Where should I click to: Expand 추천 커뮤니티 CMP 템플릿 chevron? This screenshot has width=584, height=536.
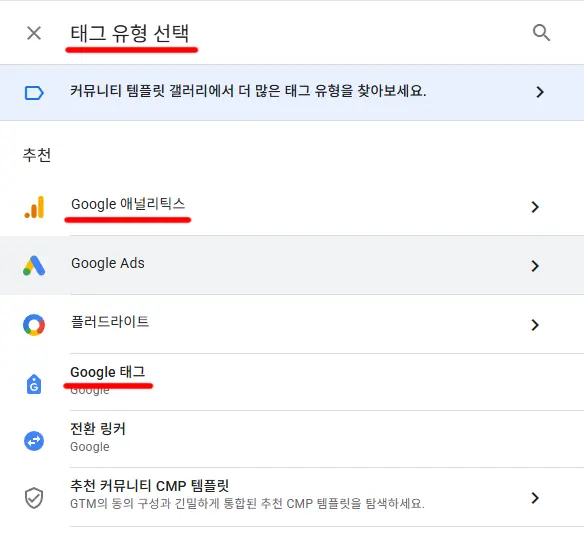pyautogui.click(x=535, y=498)
